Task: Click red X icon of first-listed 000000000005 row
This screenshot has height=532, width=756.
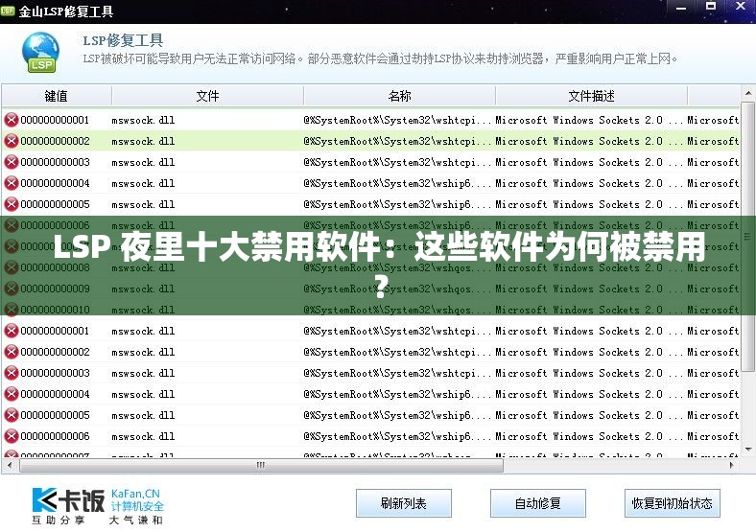Action: [12, 204]
